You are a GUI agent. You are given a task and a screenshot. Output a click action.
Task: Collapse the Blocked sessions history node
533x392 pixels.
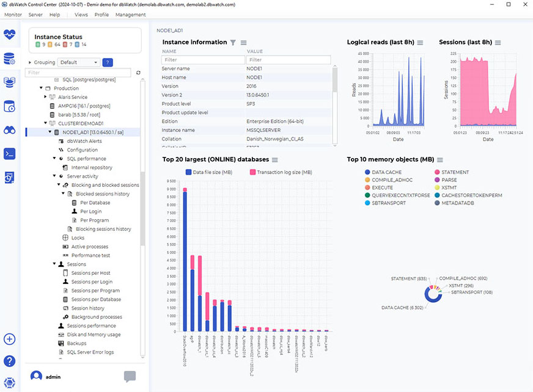coord(63,194)
